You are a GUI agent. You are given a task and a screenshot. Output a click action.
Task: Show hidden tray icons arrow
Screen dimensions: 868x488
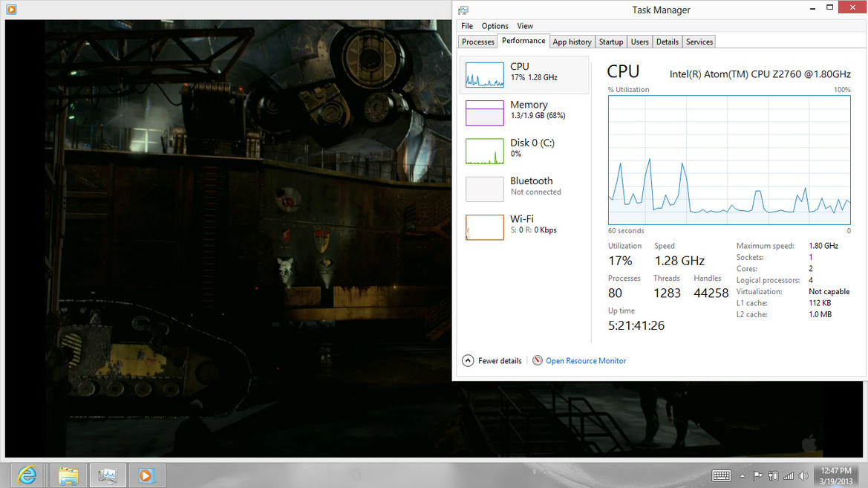click(x=743, y=476)
